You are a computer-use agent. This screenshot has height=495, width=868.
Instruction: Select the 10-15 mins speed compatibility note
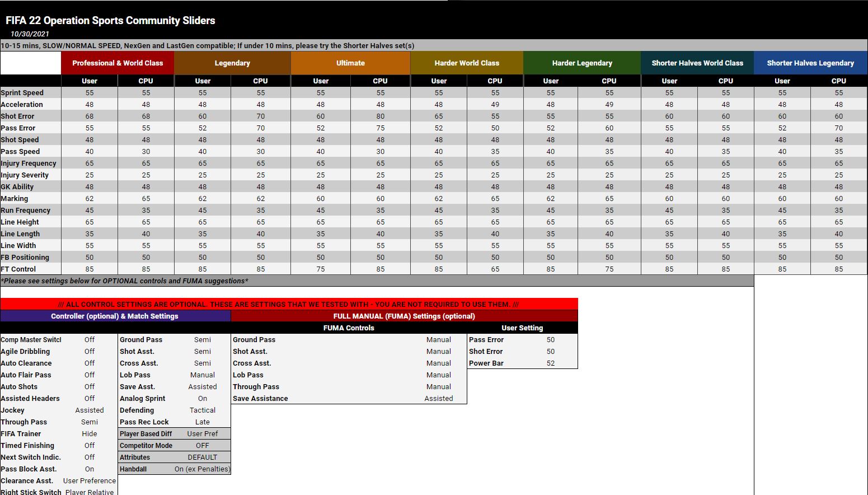[208, 46]
